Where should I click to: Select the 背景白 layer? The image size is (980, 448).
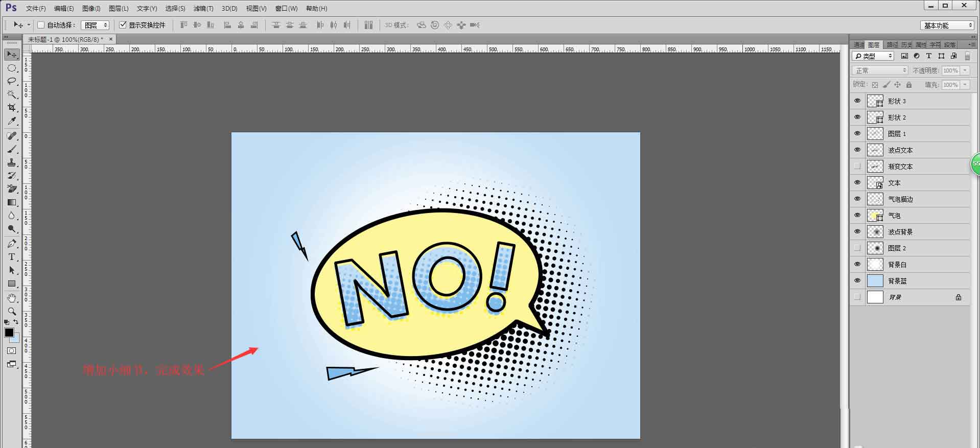click(911, 265)
